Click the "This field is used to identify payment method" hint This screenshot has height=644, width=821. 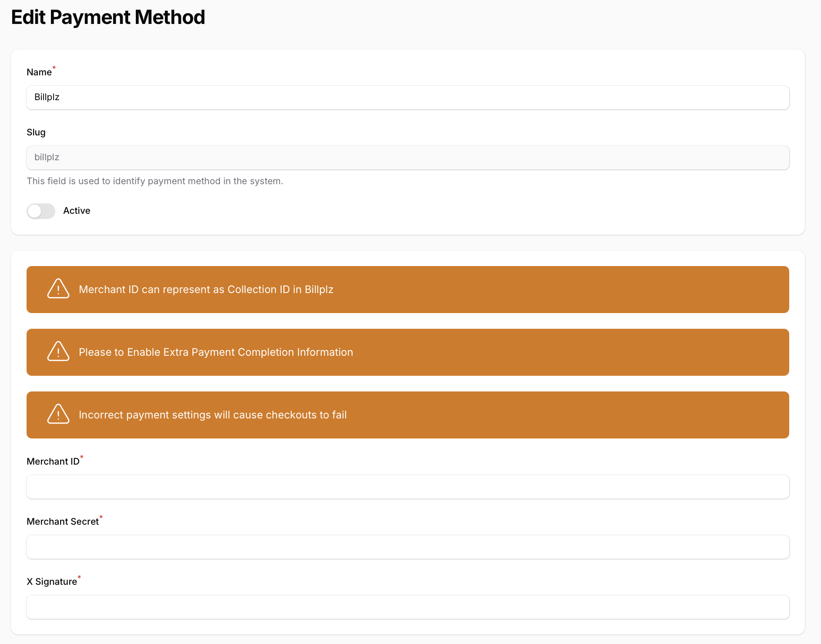155,181
